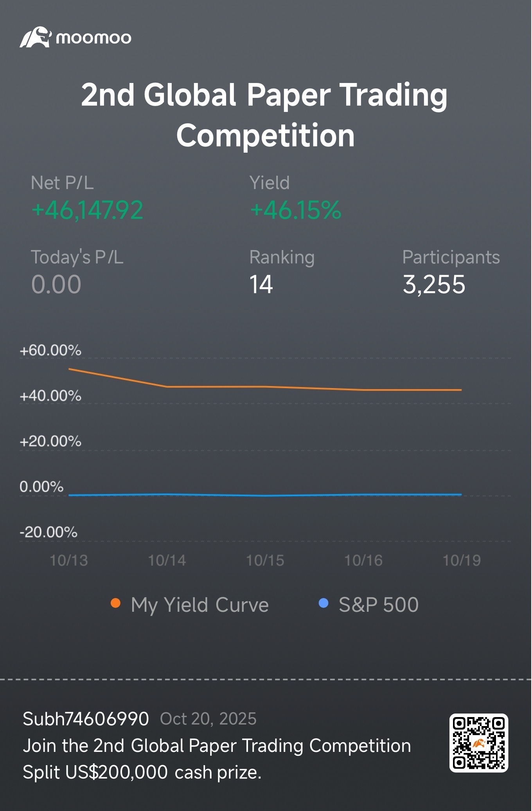Toggle the S&P 500 legend label
Screen dimensions: 532x811
378,605
